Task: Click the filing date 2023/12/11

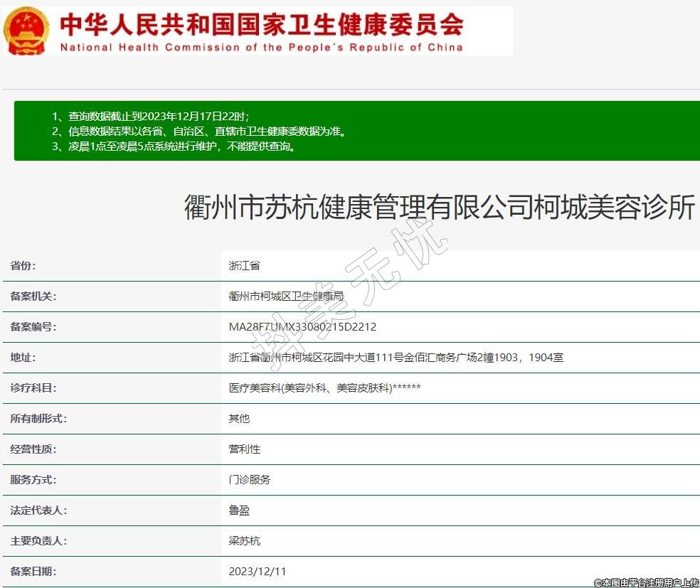Action: click(258, 572)
